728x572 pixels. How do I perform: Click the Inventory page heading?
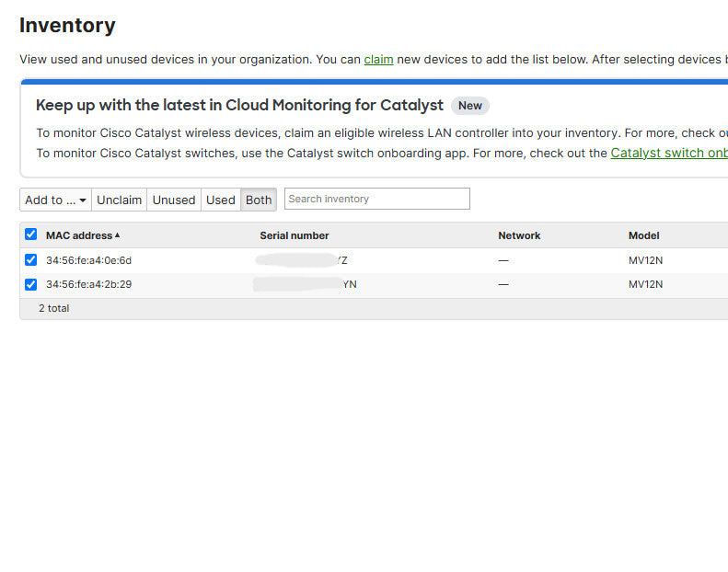point(67,25)
